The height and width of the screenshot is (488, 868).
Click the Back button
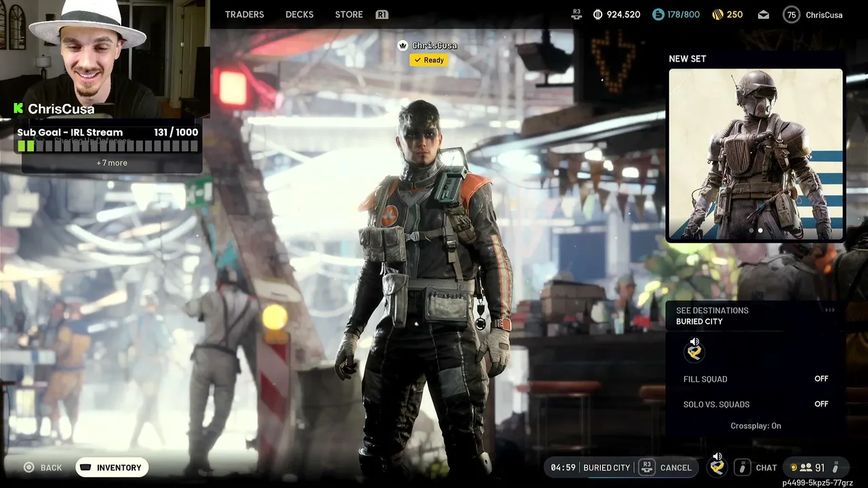click(x=42, y=468)
